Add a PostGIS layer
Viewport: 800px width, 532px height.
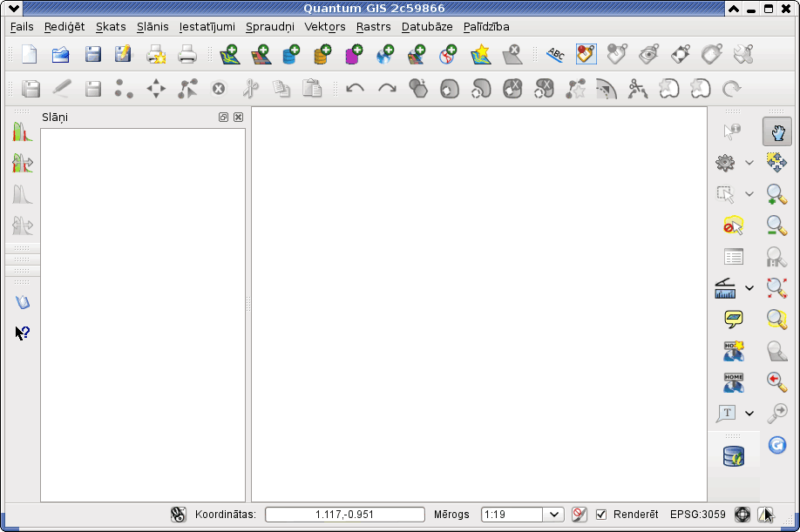click(291, 55)
